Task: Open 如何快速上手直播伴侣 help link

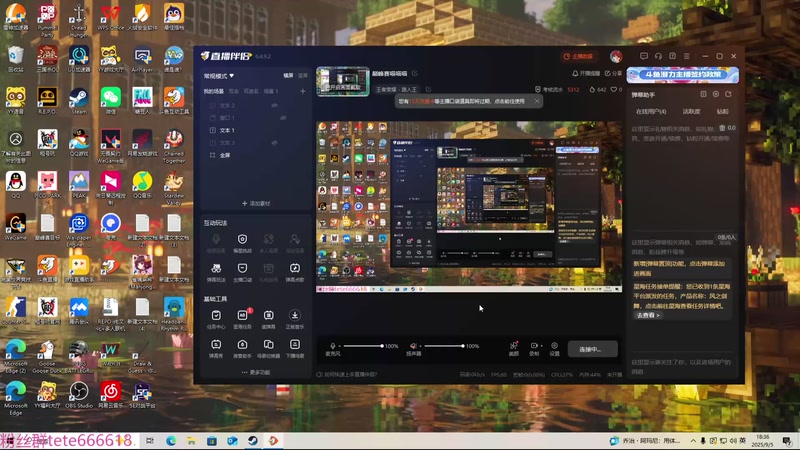Action: point(347,374)
